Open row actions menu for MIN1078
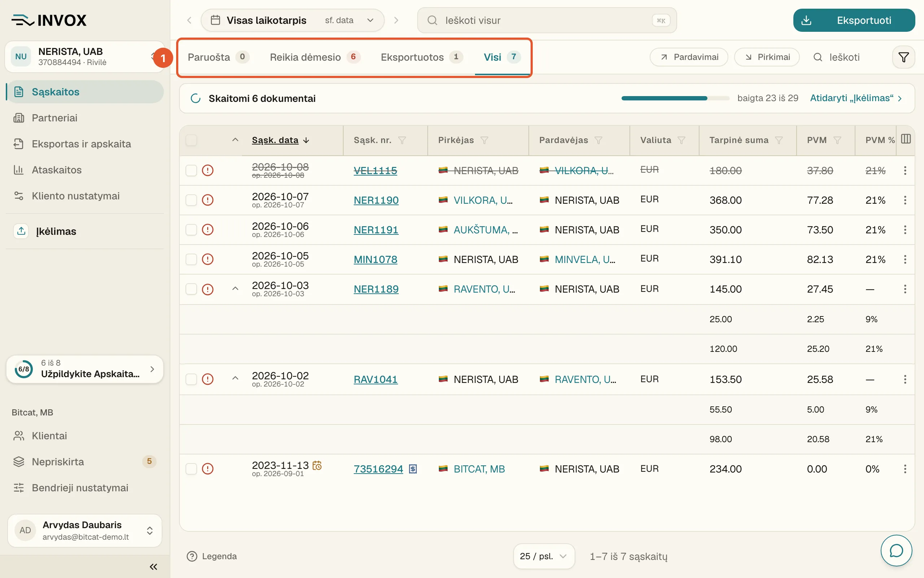This screenshot has width=924, height=578. point(905,259)
